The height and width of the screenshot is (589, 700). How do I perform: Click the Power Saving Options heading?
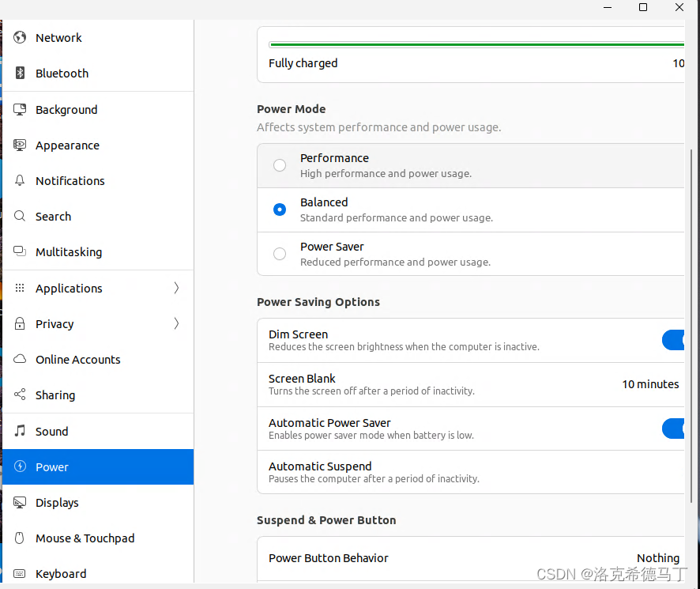click(318, 302)
